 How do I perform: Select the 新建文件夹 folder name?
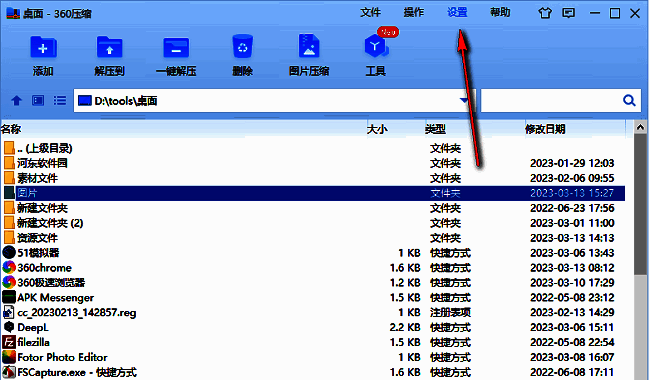tap(42, 208)
